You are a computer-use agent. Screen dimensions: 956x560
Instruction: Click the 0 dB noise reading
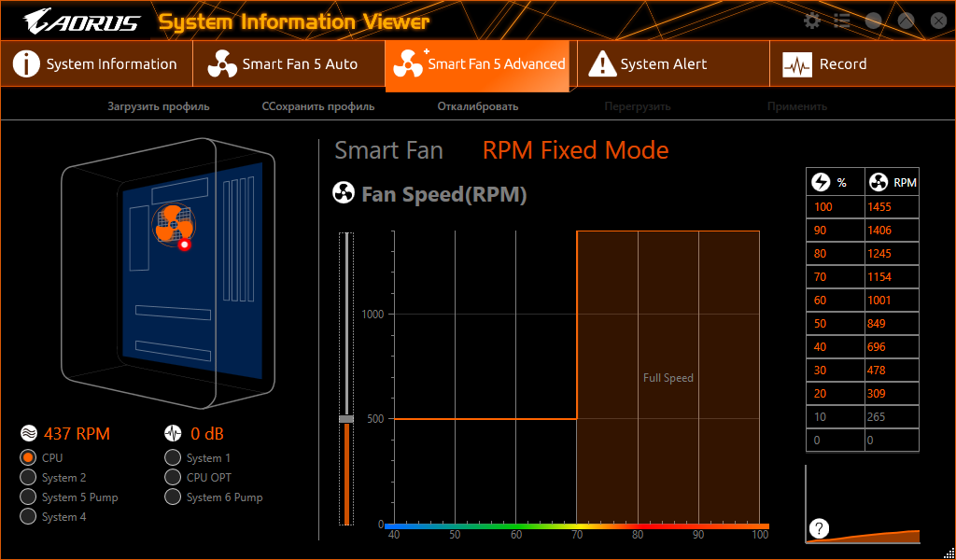pos(207,434)
